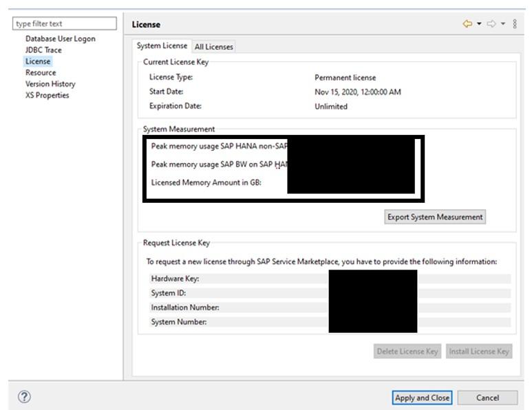The image size is (532, 410).
Task: Select the License tree item
Action: 38,61
